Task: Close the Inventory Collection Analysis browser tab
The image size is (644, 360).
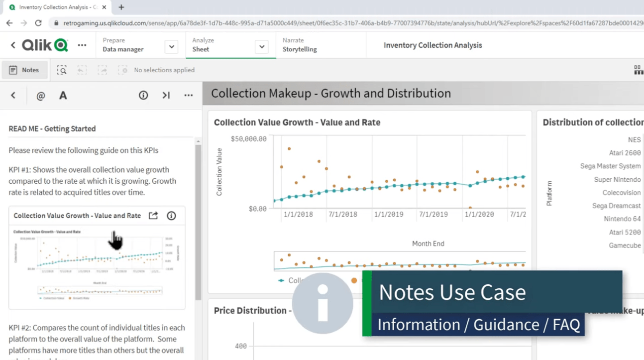Action: pyautogui.click(x=104, y=7)
